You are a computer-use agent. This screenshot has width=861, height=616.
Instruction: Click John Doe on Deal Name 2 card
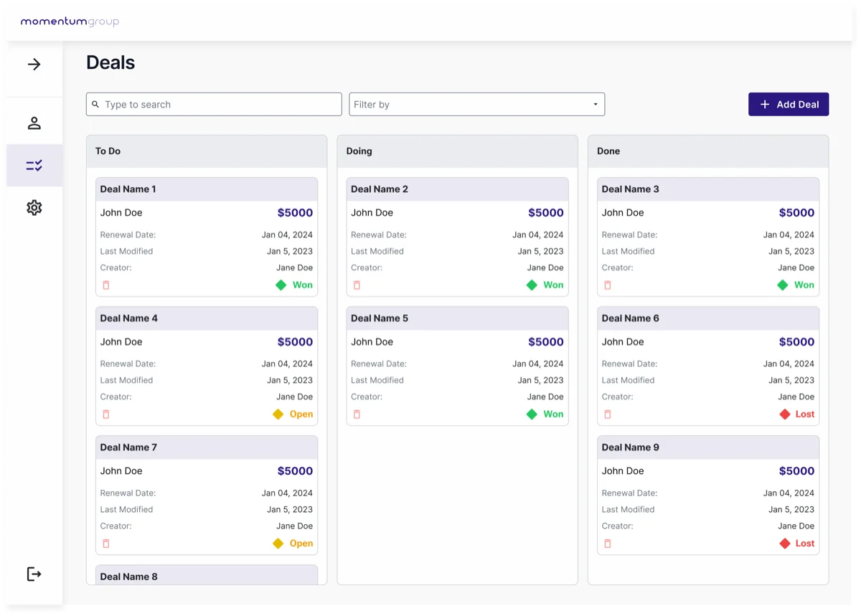[x=372, y=213]
